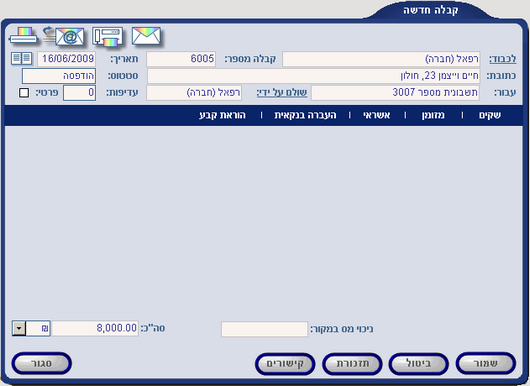Click the empty ניכוי מס במקור field
Screen dimensions: 530x386
(x=265, y=329)
